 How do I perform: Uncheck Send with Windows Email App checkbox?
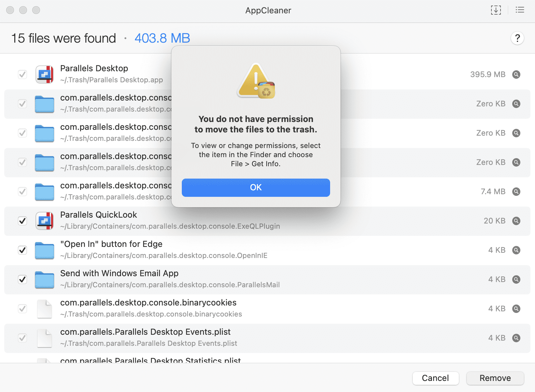click(x=22, y=279)
